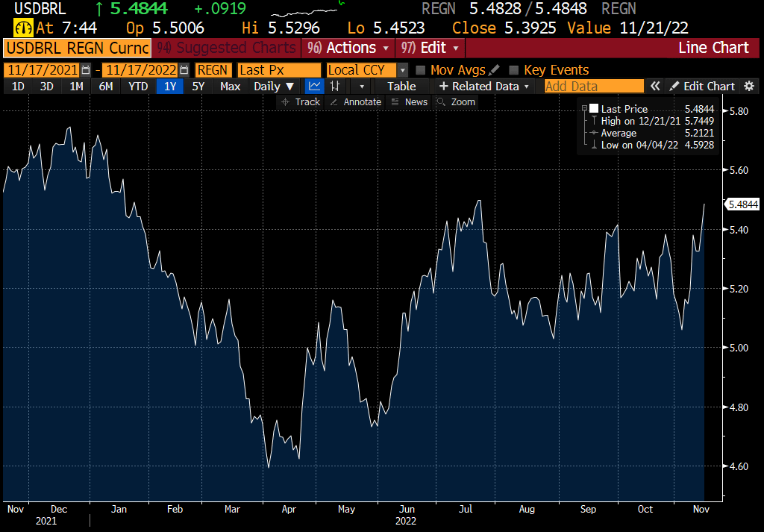
Task: Click the Add Data input field
Action: point(593,87)
